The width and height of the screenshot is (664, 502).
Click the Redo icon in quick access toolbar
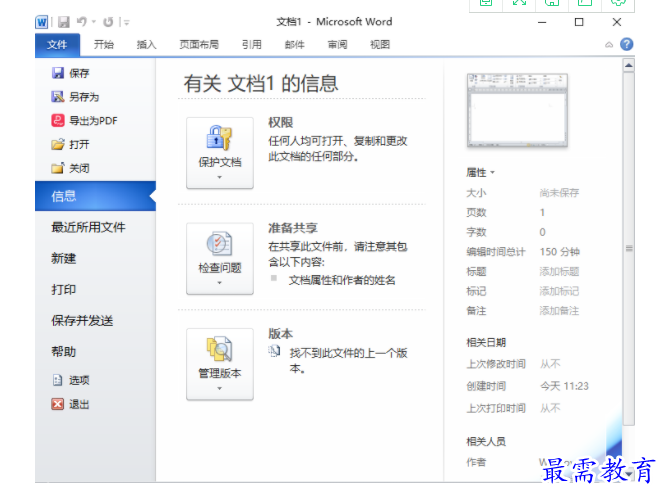tap(108, 22)
